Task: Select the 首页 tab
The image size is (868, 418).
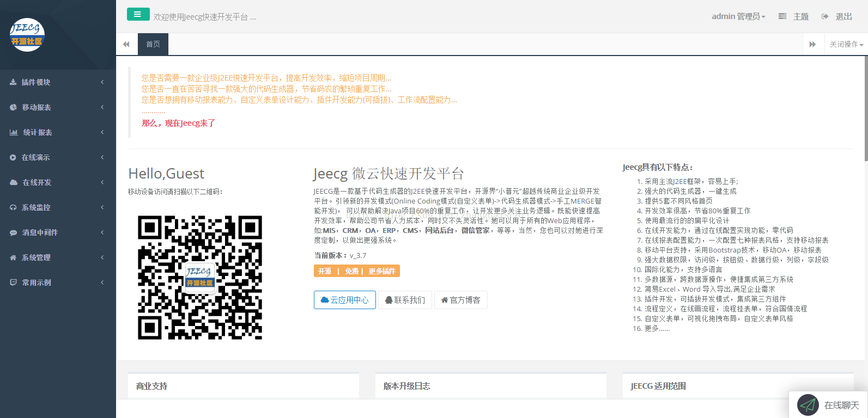Action: [x=153, y=44]
